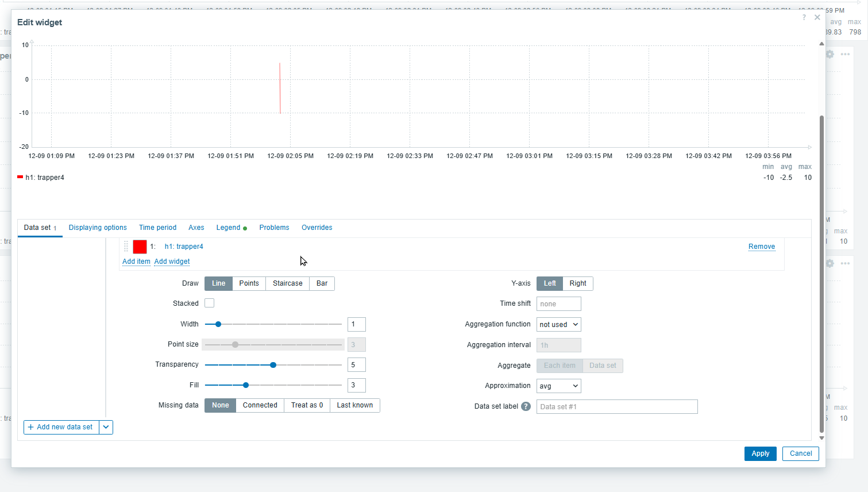Open the red color picker for trapper4

coord(140,247)
